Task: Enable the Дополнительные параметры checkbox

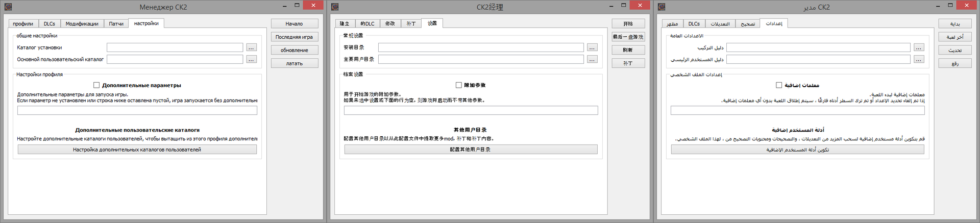Action: click(96, 85)
